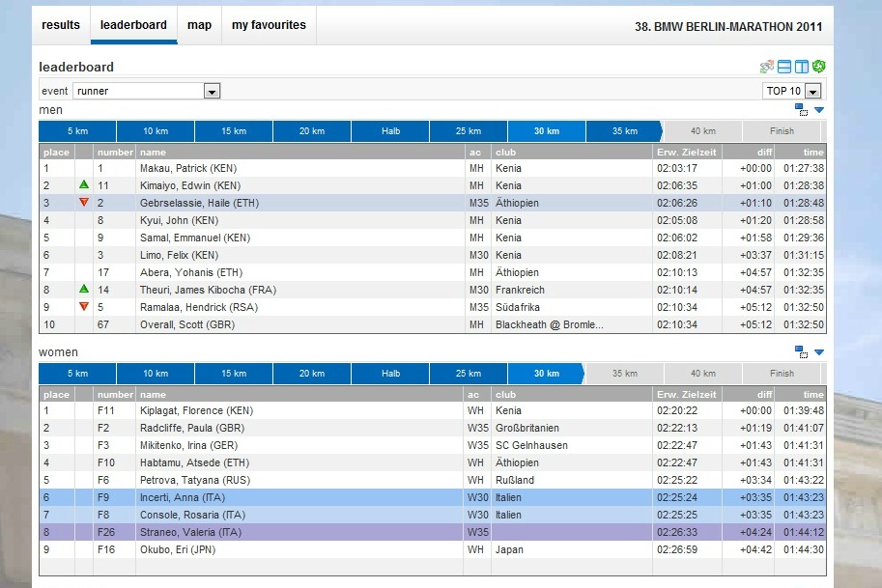882x588 pixels.
Task: Click the women section detach-window icon
Action: pos(801,351)
